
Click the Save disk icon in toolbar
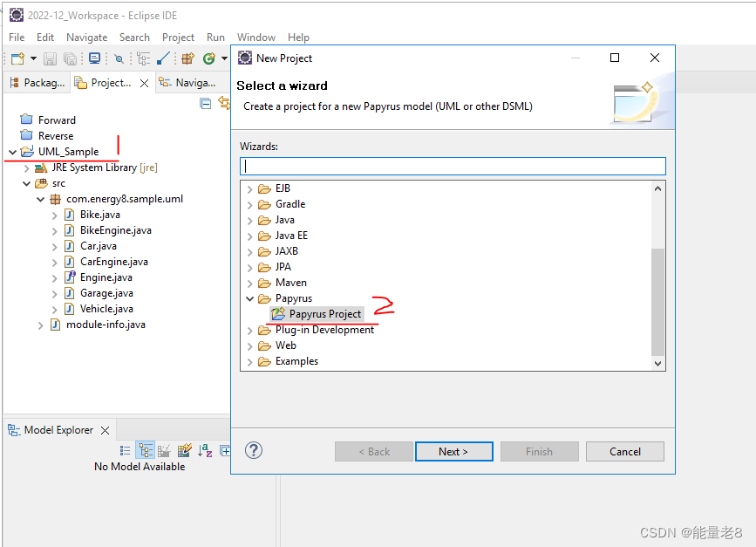[51, 58]
